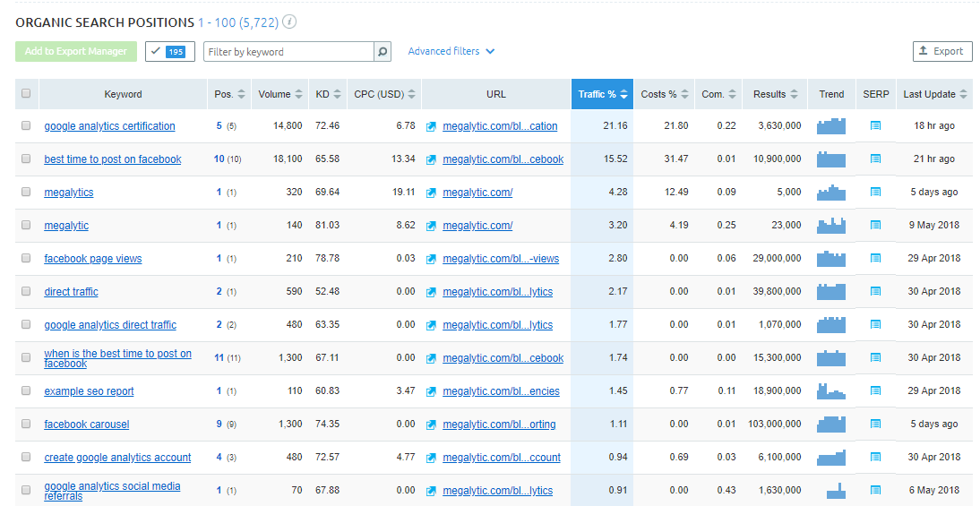Check the box for best time to post on facebook
Screen dimensions: 980x506
point(26,159)
